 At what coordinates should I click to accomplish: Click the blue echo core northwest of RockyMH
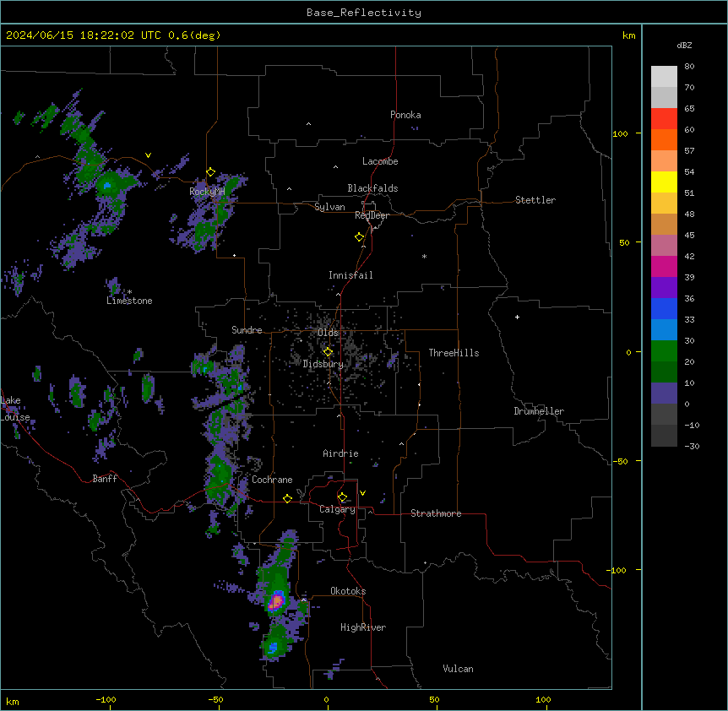pos(107,186)
